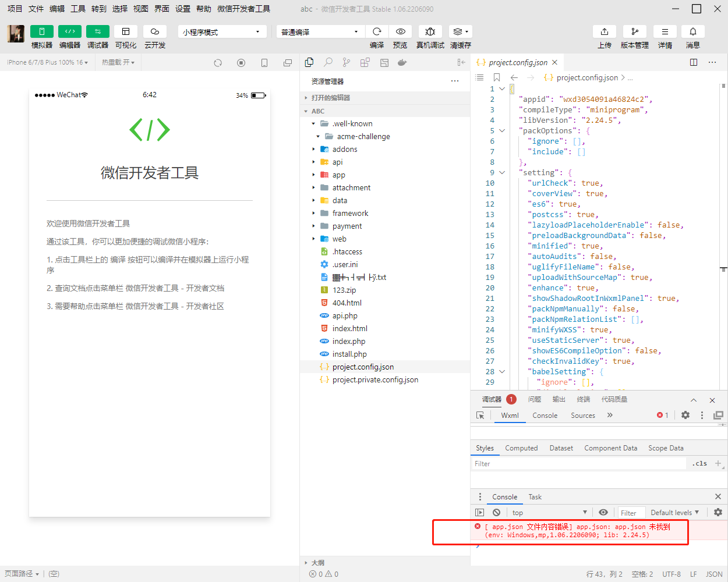This screenshot has width=728, height=582.
Task: Open the search icon in the editor sidebar
Action: point(328,62)
